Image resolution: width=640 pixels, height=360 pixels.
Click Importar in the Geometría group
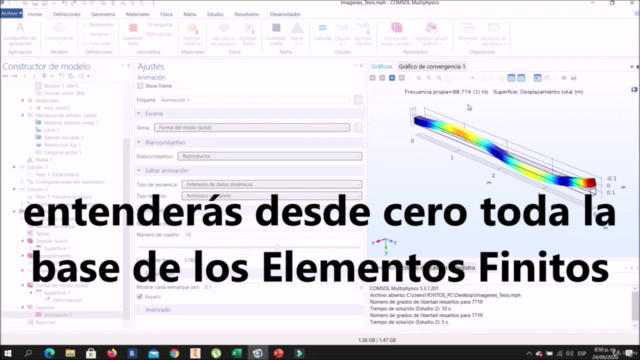click(x=160, y=25)
